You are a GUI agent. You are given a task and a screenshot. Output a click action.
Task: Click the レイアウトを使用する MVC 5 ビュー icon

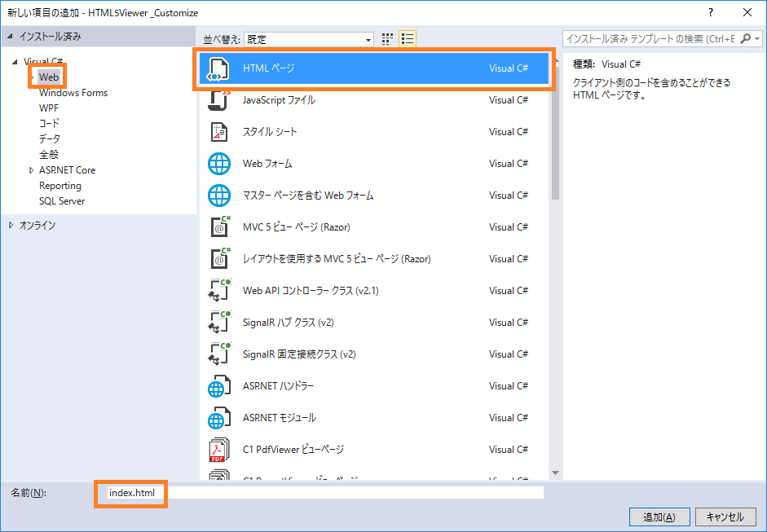[219, 258]
